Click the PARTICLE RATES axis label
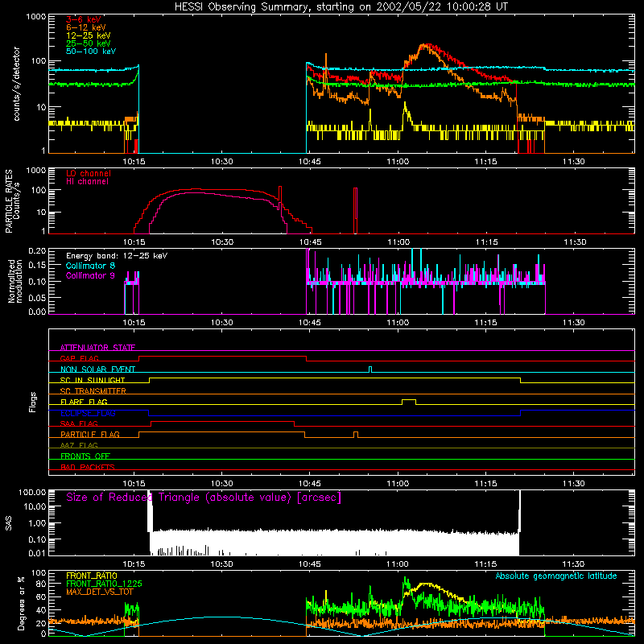Viewport: 644px width, 644px height. pyautogui.click(x=9, y=201)
